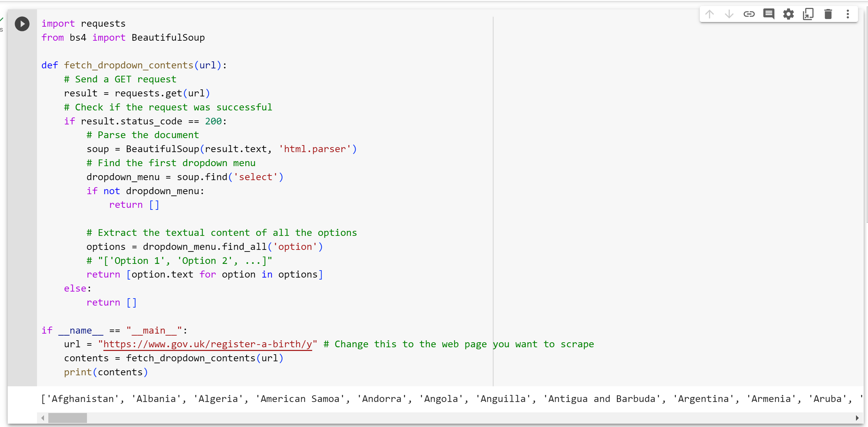Open the editor settings gear
Viewport: 868px width, 427px height.
[x=788, y=14]
